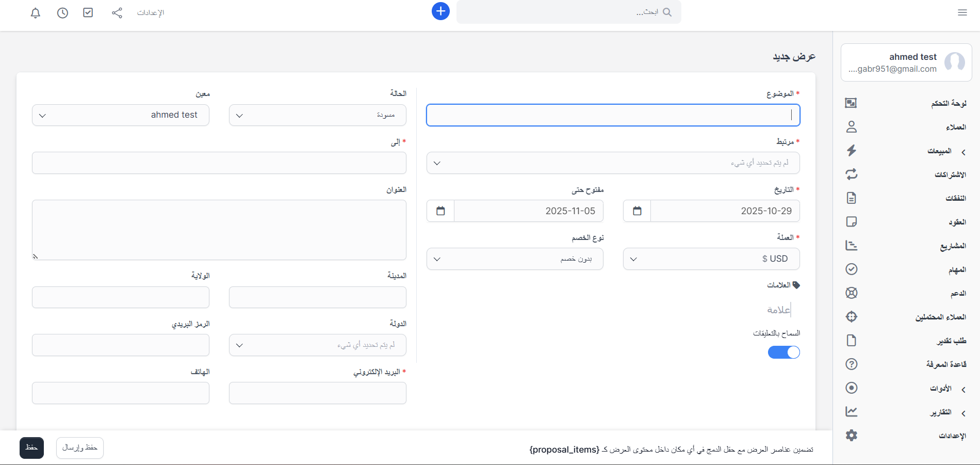Expand the نوع الخصم discount dropdown

[515, 259]
